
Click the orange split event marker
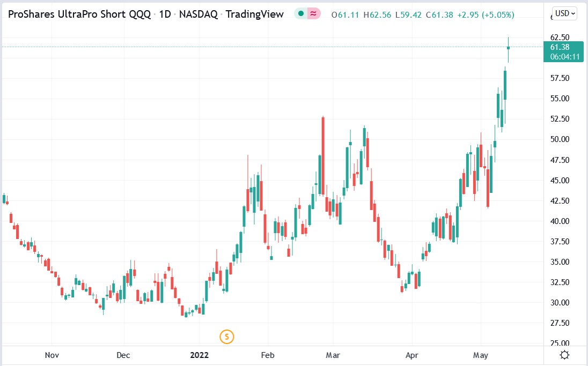point(227,337)
